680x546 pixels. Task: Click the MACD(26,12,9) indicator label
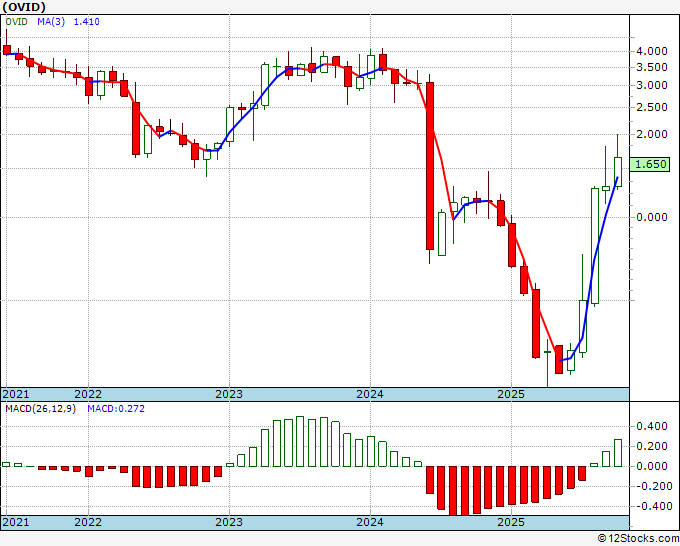[40, 409]
